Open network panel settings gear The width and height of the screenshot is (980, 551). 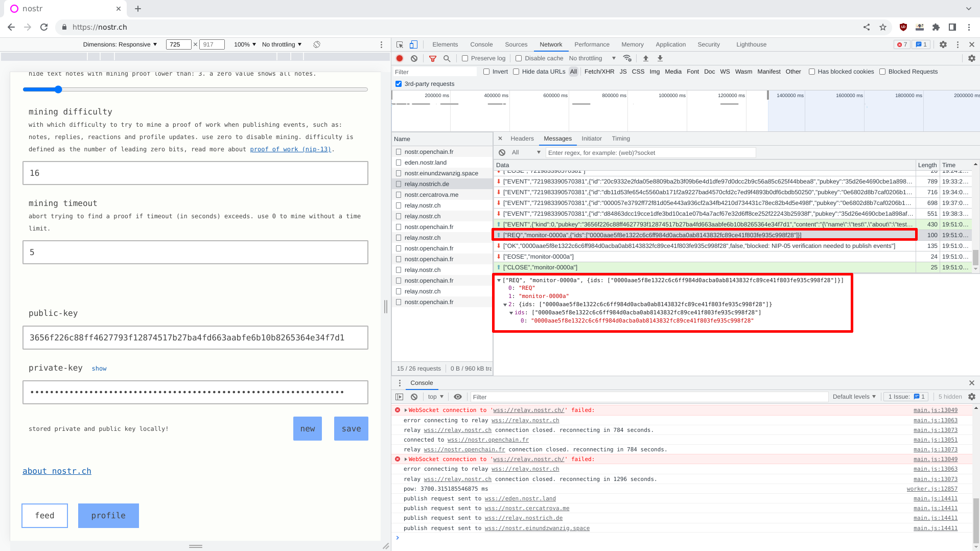click(x=972, y=58)
